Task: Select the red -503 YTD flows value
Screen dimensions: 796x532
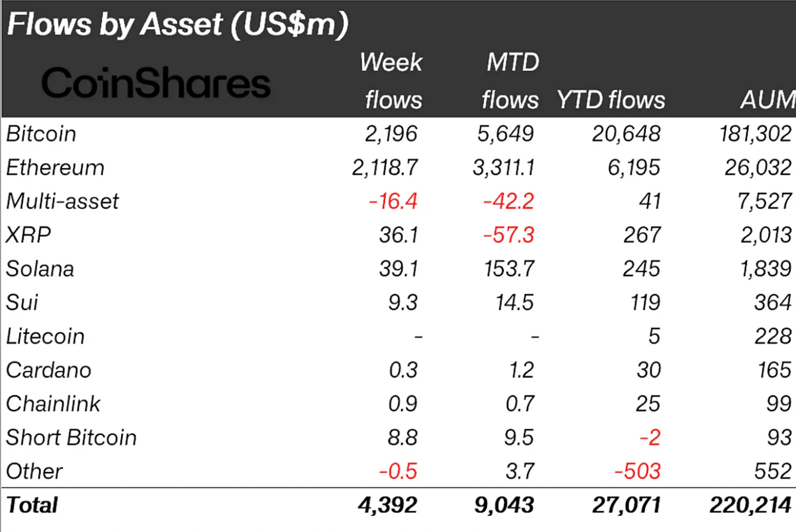Action: pyautogui.click(x=637, y=471)
